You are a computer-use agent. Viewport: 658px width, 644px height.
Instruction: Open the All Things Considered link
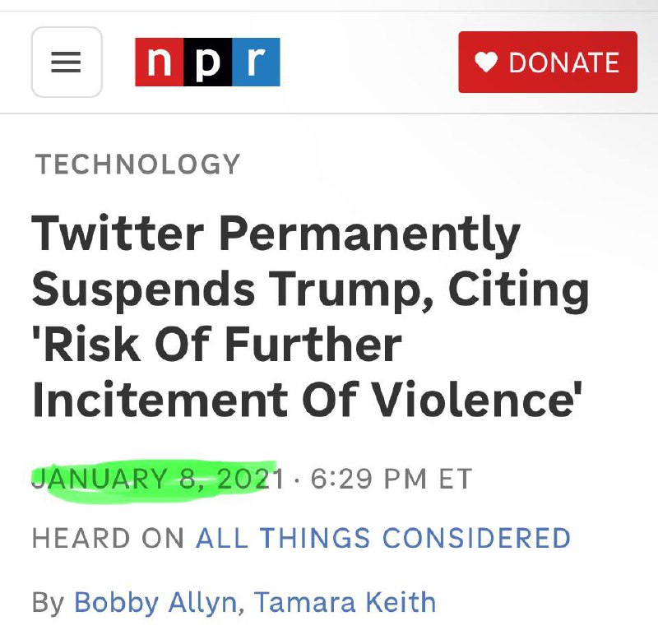pos(383,538)
